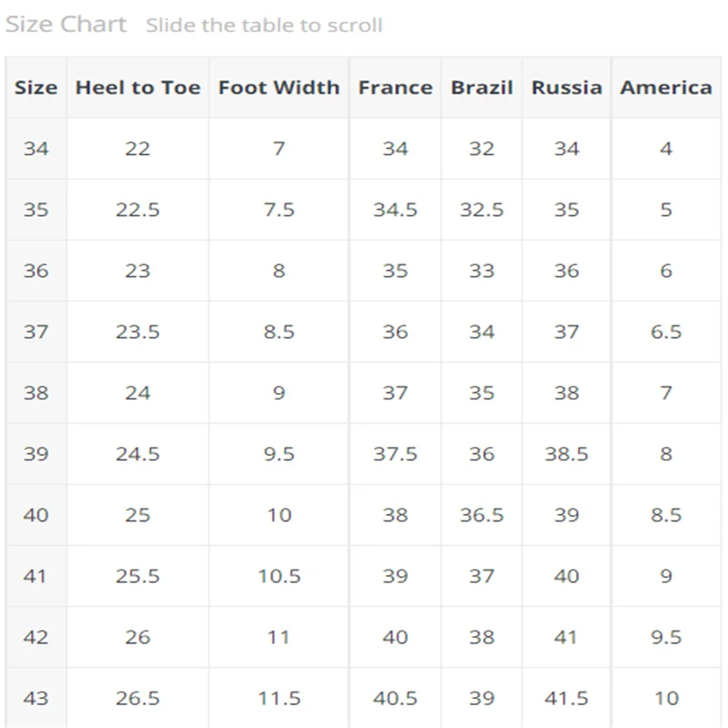The width and height of the screenshot is (728, 728).
Task: Click the 41.5 Russia size cell
Action: coord(566,698)
